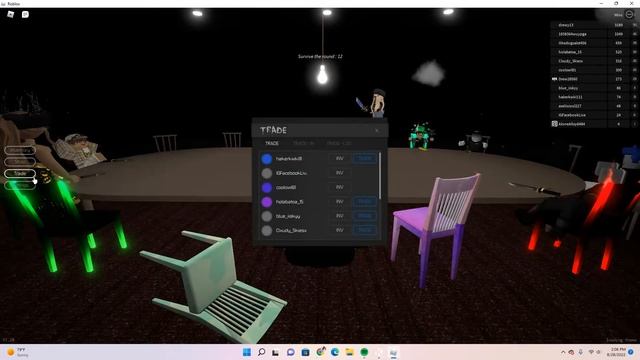Switch to the middle tab of Trade window
640x360 pixels.
point(303,143)
